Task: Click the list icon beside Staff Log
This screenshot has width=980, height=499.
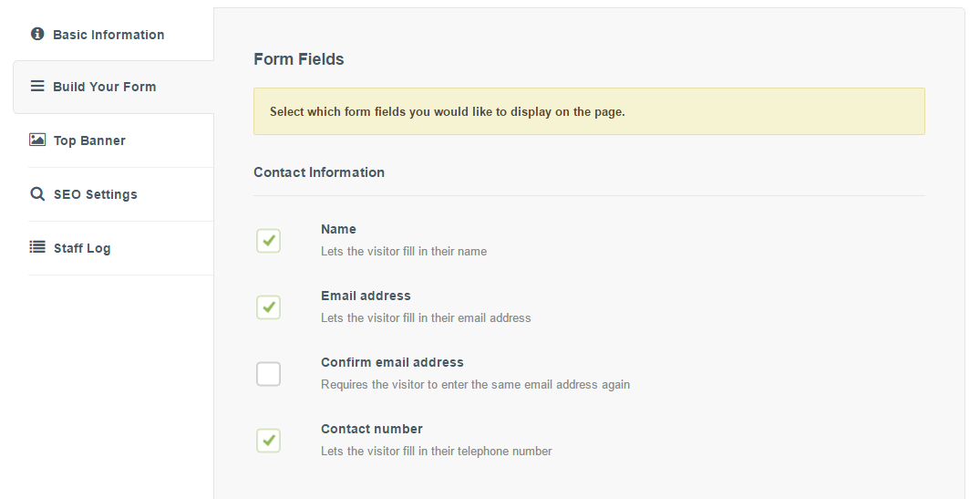Action: (x=37, y=247)
